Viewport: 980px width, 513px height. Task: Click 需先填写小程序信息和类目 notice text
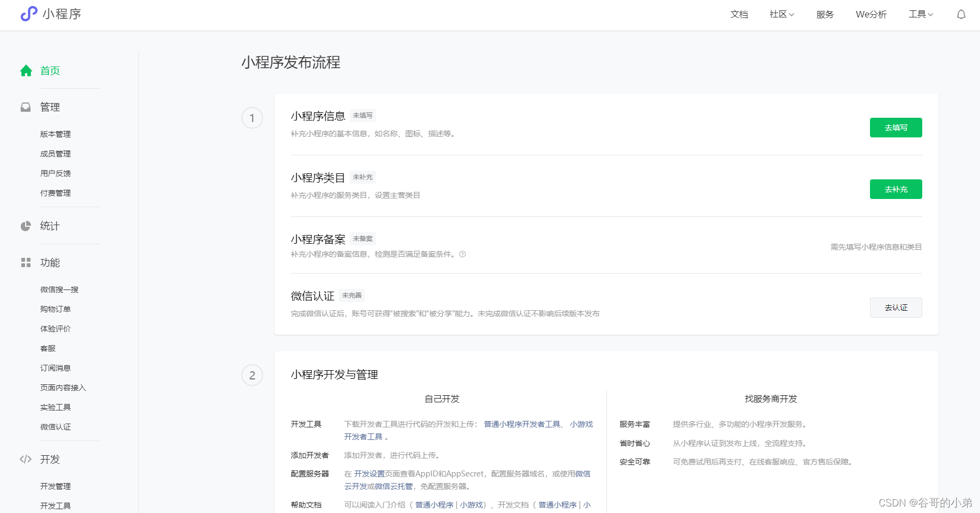coord(876,247)
